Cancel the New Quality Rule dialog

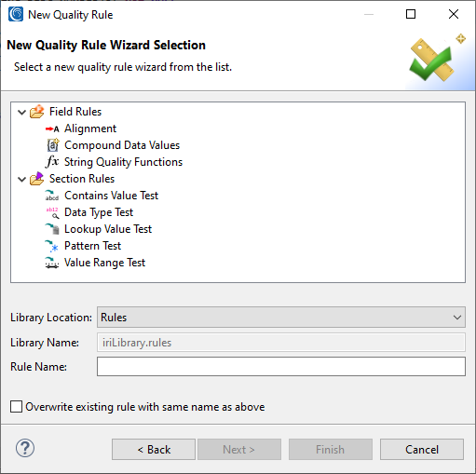pyautogui.click(x=422, y=449)
